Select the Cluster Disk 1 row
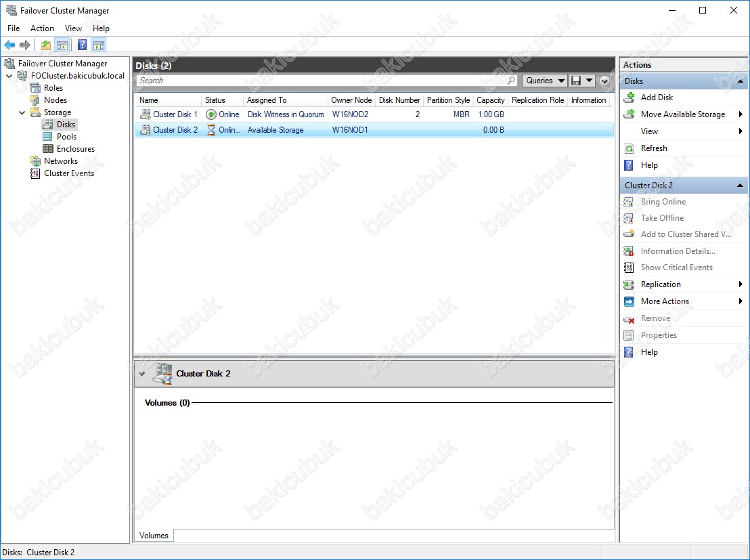 (x=374, y=114)
